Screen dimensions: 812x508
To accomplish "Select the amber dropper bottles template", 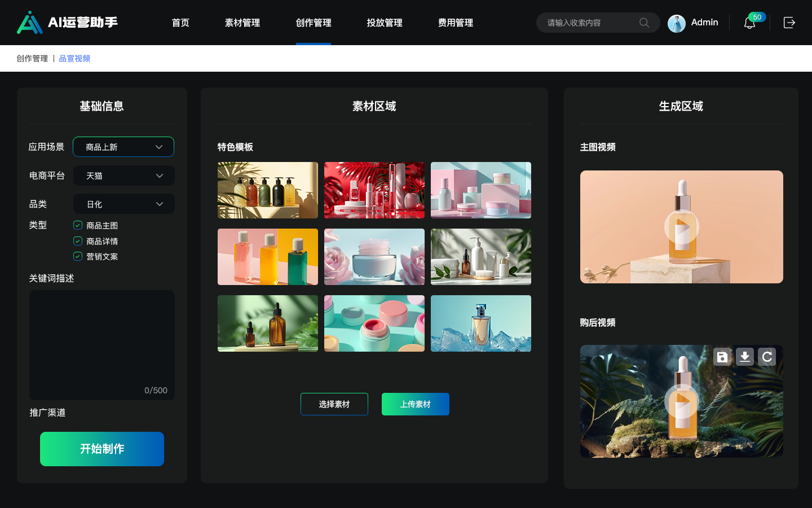I will pyautogui.click(x=268, y=323).
